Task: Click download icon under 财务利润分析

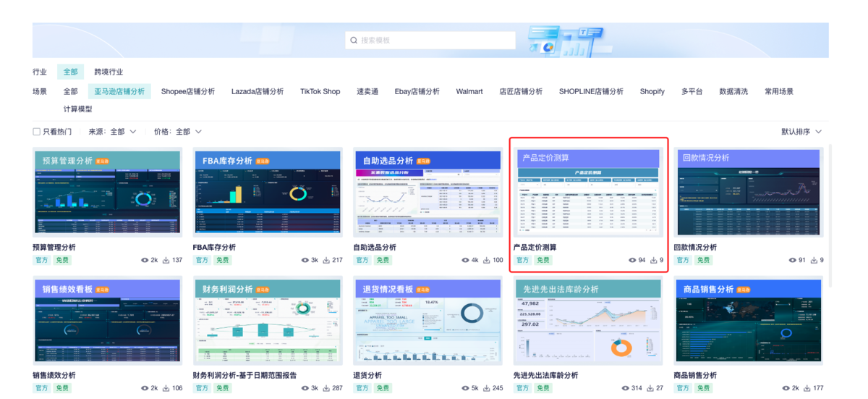Action: (326, 388)
